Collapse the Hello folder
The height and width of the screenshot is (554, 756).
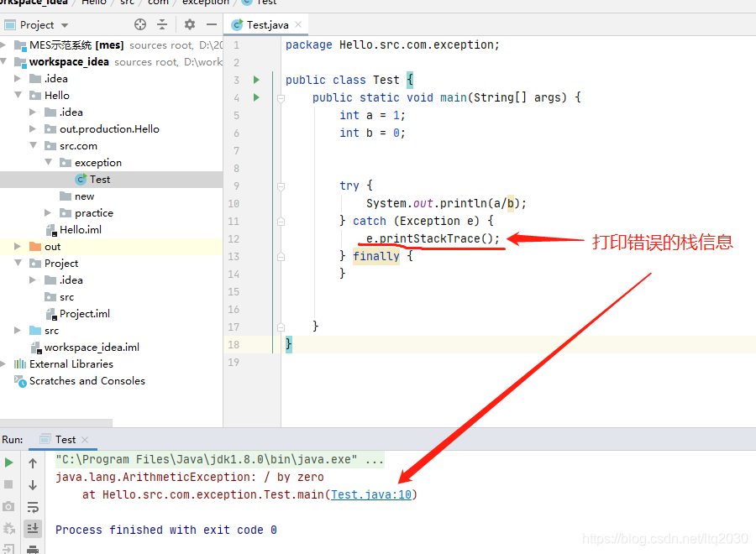[18, 96]
